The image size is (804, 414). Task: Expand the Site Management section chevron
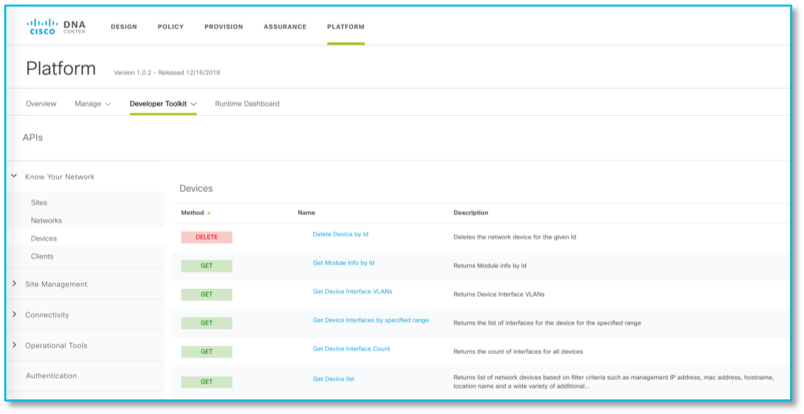tap(14, 284)
